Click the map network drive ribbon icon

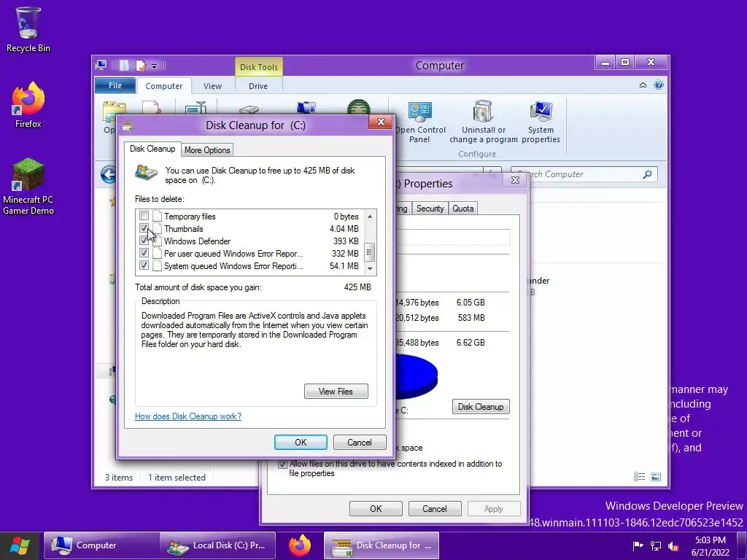[306, 108]
